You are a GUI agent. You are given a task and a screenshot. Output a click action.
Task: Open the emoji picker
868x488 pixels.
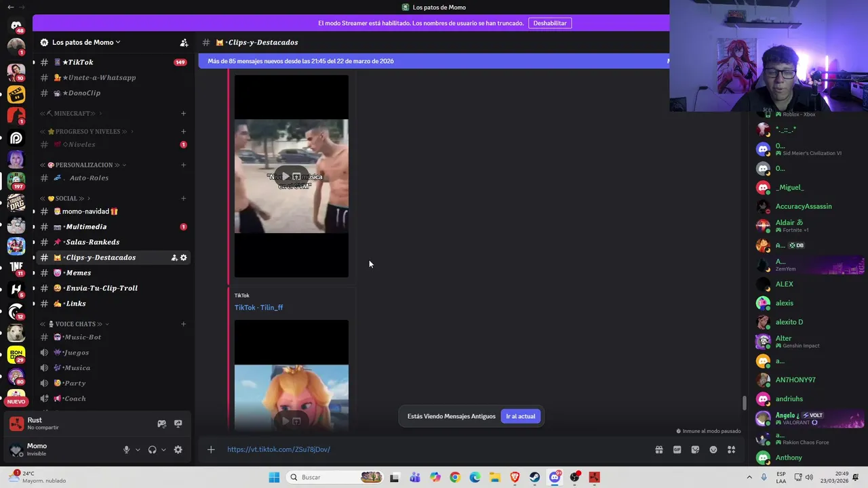(713, 449)
